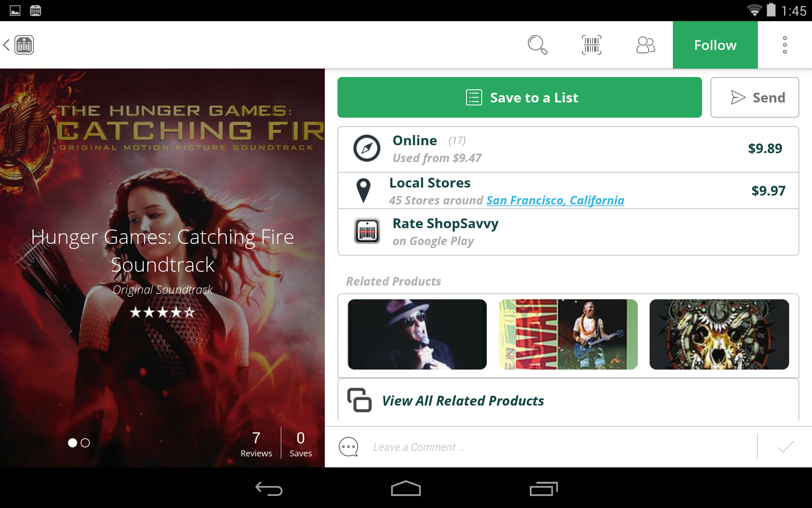
Task: Switch to second image page dot
Action: point(85,443)
